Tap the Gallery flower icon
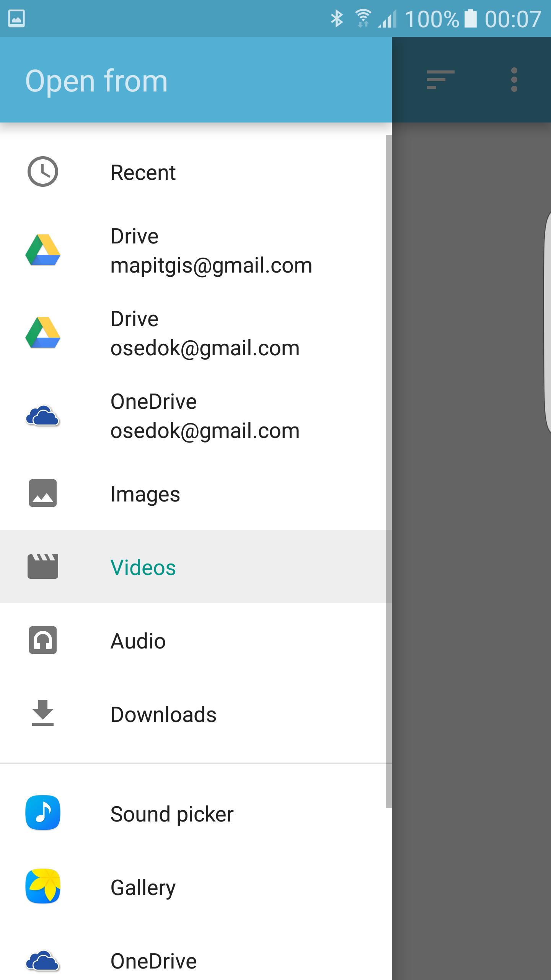The height and width of the screenshot is (980, 551). (x=43, y=886)
